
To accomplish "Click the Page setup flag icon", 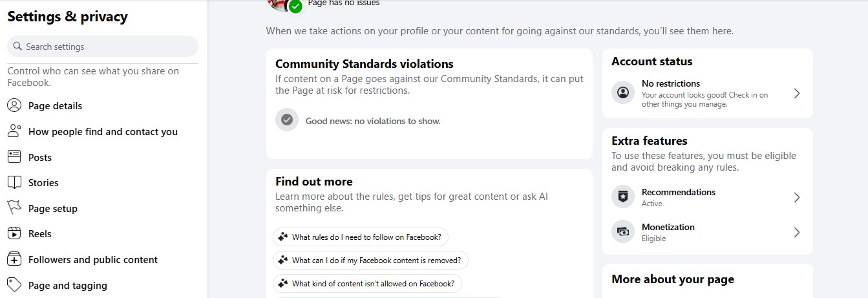I will (x=14, y=208).
